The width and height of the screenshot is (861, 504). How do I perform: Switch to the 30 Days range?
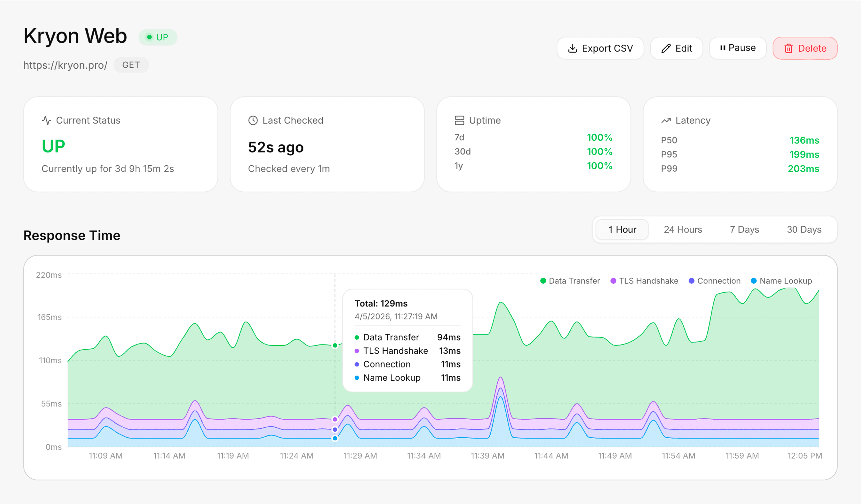click(x=804, y=230)
